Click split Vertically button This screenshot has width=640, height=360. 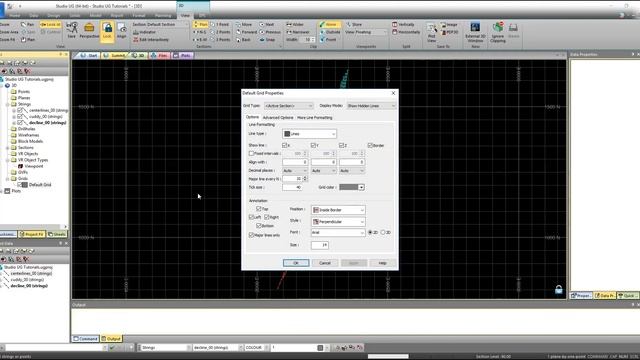403,24
